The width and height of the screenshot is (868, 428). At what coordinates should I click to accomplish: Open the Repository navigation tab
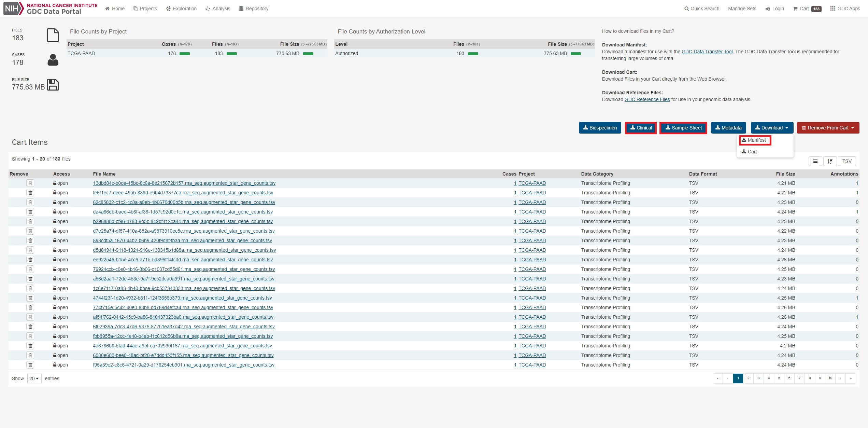click(254, 9)
